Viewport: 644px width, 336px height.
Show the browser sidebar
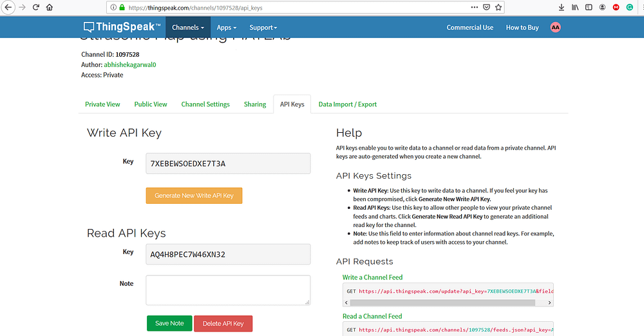589,7
